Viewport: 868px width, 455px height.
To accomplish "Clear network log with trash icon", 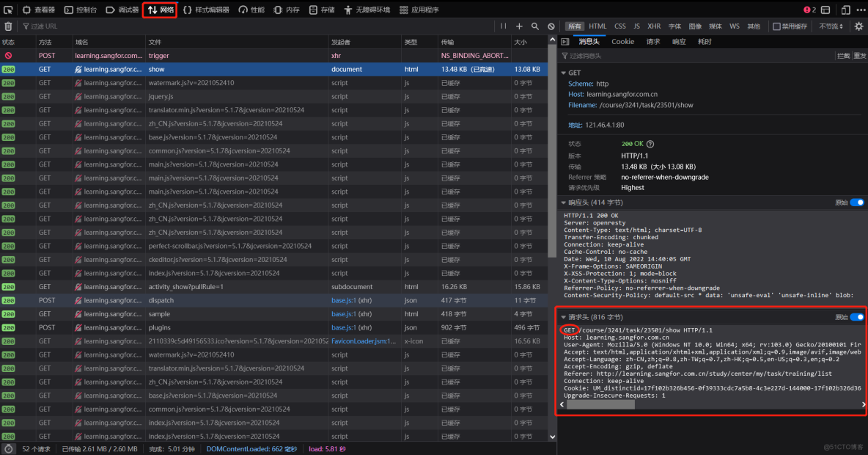I will 8,26.
